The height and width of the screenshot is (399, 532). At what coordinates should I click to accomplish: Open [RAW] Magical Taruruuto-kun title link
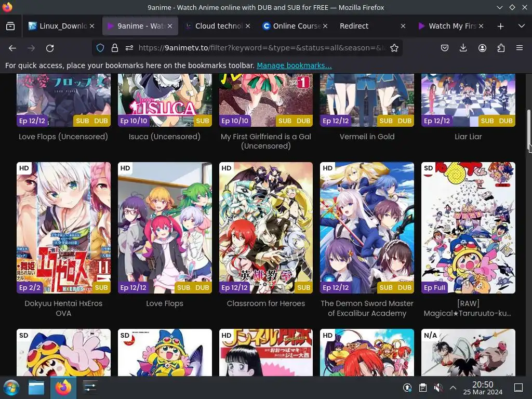(x=468, y=308)
